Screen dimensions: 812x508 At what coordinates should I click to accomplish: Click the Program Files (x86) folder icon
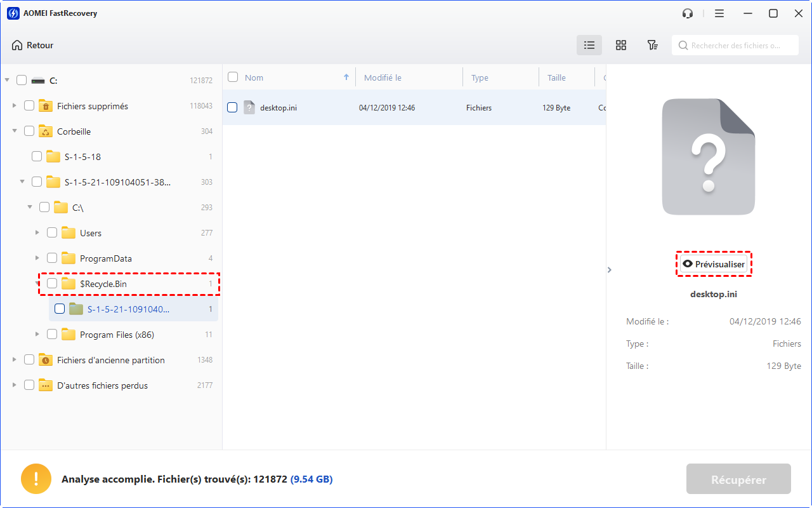(x=68, y=334)
